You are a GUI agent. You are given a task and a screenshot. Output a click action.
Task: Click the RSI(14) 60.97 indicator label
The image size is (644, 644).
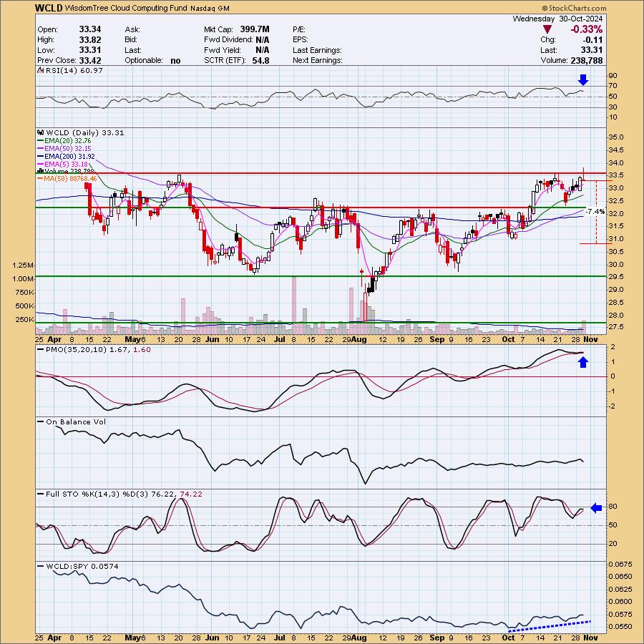[x=74, y=71]
